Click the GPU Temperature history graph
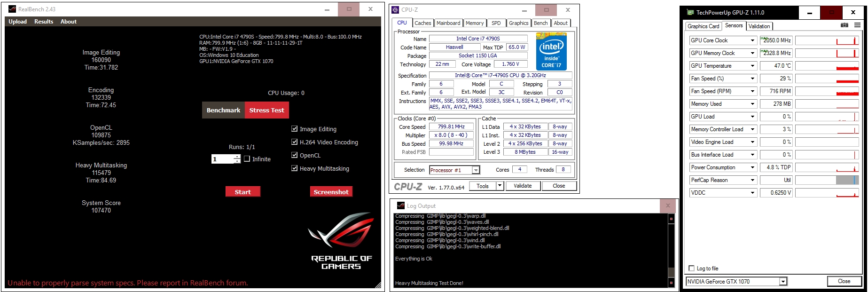This screenshot has width=868, height=292. [x=827, y=66]
